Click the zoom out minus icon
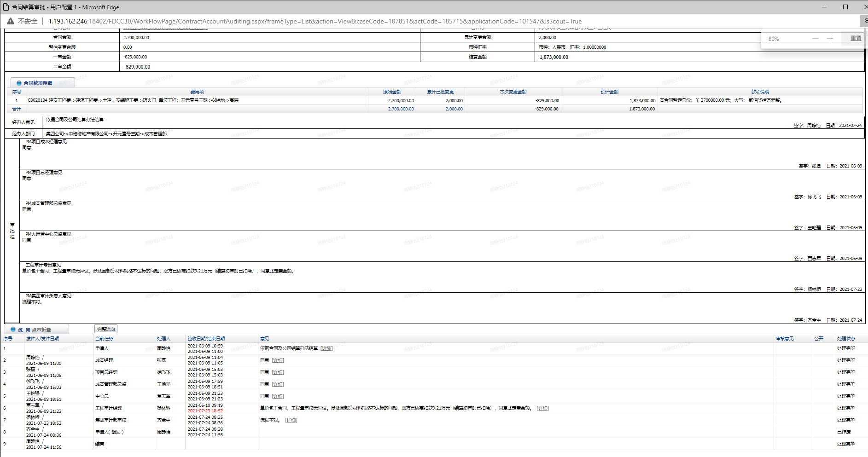The image size is (868, 457). click(x=815, y=39)
